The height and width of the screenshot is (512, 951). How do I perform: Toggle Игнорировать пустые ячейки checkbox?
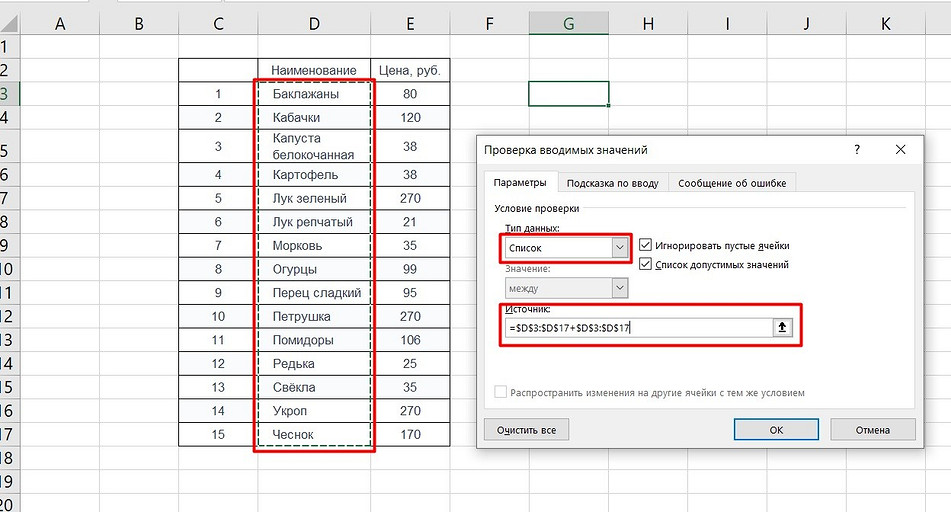tap(646, 245)
